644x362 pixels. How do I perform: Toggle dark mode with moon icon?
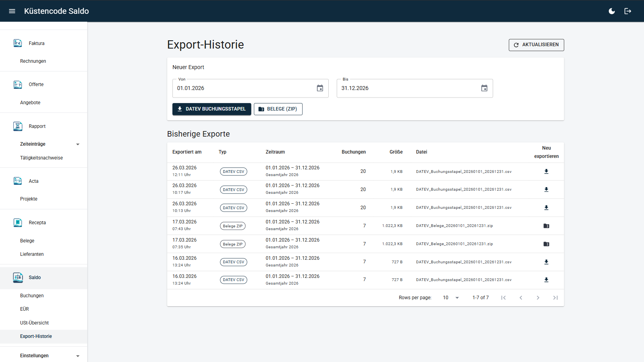[612, 11]
